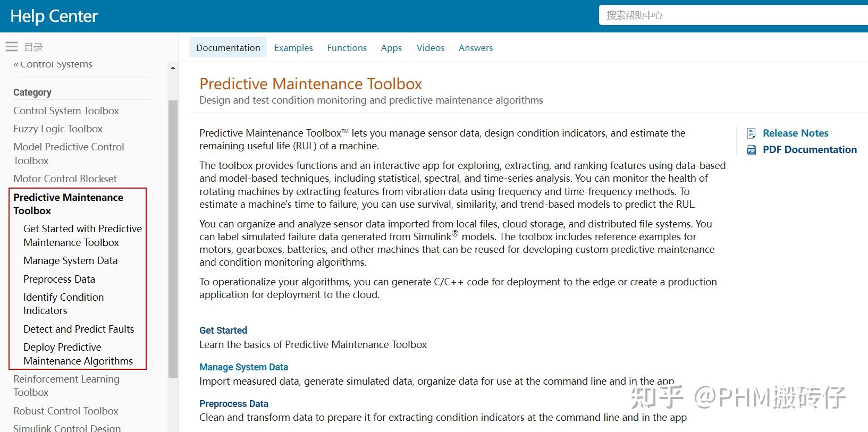Screen dimensions: 868x432
Task: Open Identify Condition Indicators sidebar item
Action: pos(63,304)
